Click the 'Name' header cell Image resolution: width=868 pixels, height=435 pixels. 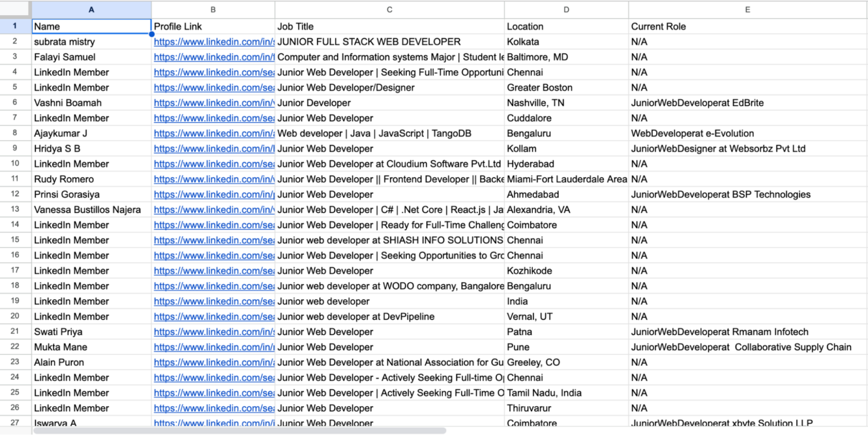[x=92, y=26]
